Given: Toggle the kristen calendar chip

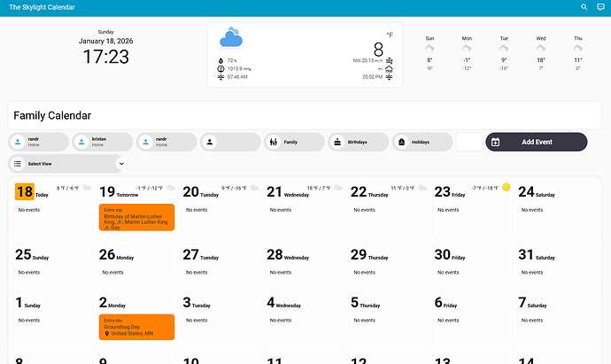Looking at the screenshot, I should click(x=103, y=142).
